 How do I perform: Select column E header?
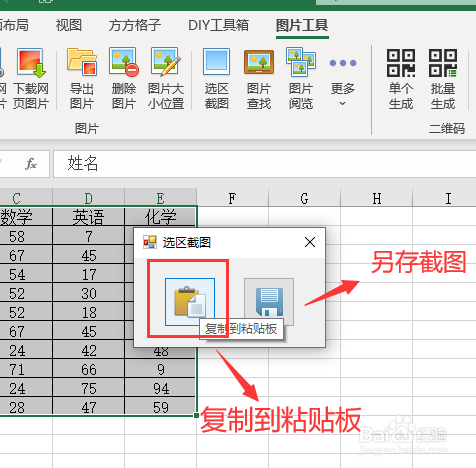[x=160, y=198]
